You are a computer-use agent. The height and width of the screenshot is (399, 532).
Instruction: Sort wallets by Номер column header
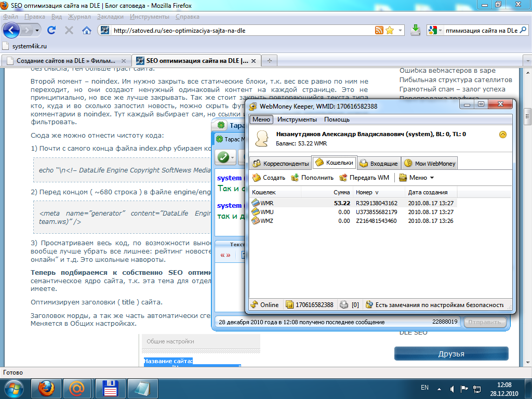coord(379,192)
